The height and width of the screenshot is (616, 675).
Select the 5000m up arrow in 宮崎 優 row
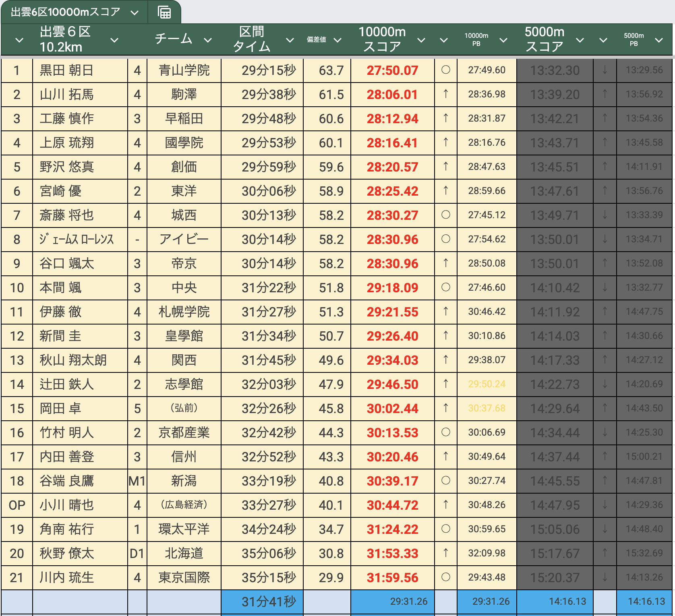coord(605,191)
